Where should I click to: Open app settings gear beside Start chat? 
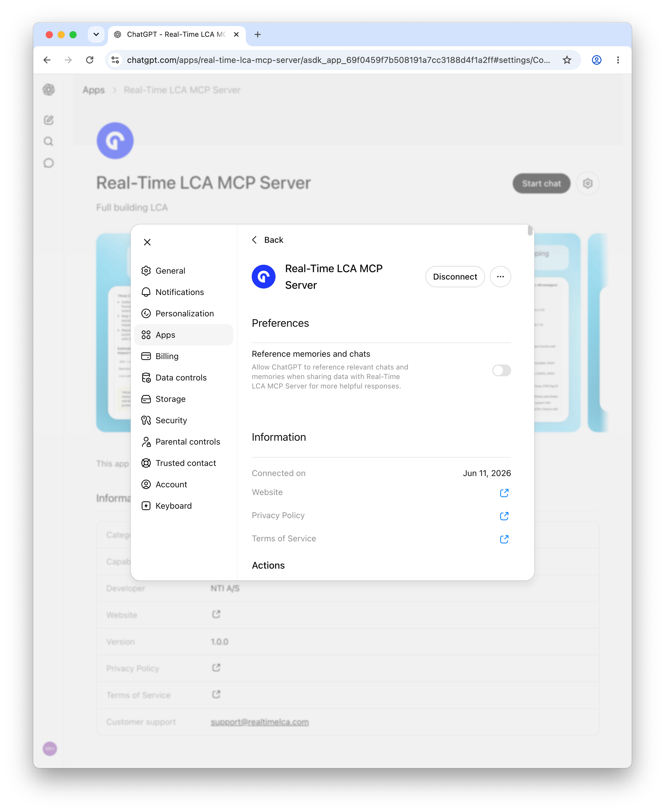[588, 184]
